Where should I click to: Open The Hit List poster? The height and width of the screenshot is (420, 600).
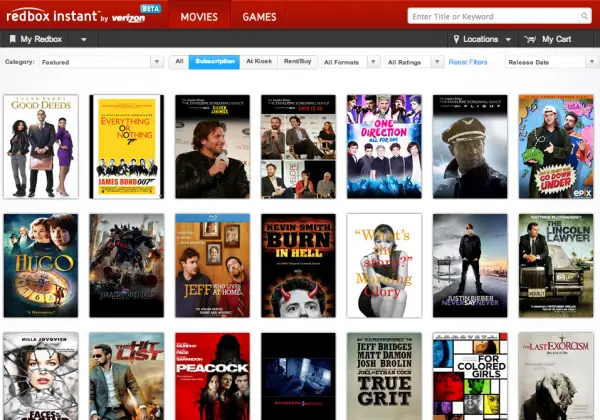(127, 376)
